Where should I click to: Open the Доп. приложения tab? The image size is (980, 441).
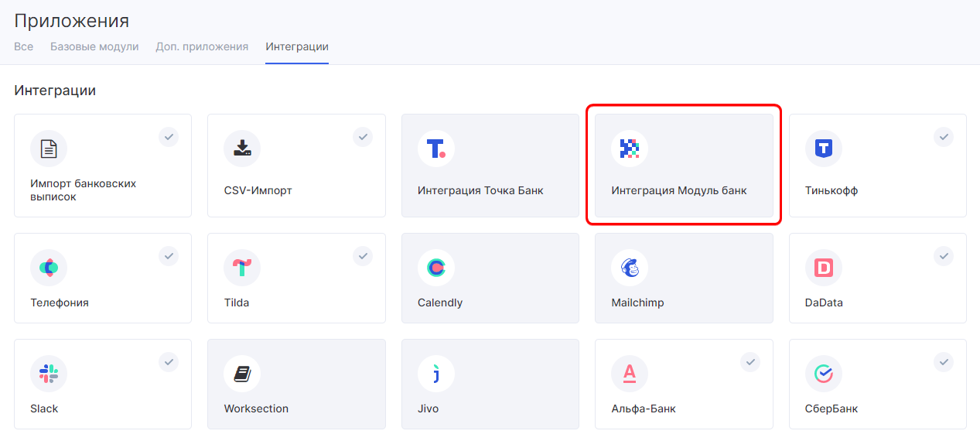[x=202, y=46]
